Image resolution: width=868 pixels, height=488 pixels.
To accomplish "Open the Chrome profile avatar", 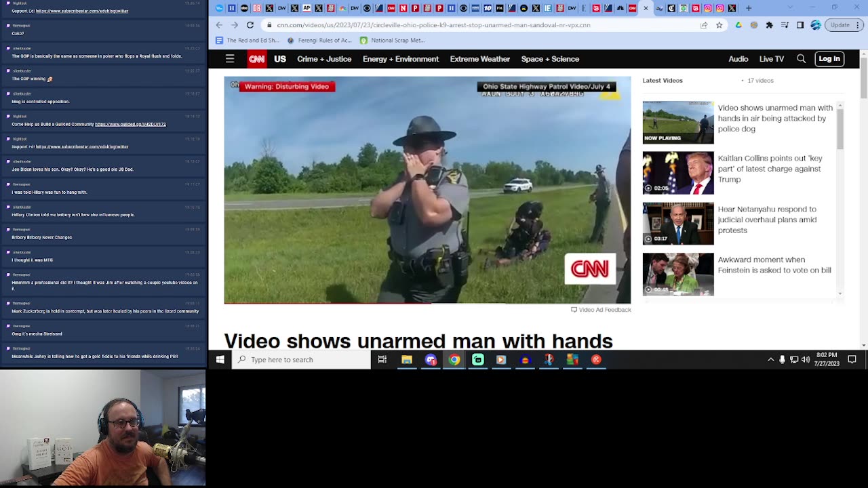I will tap(816, 25).
